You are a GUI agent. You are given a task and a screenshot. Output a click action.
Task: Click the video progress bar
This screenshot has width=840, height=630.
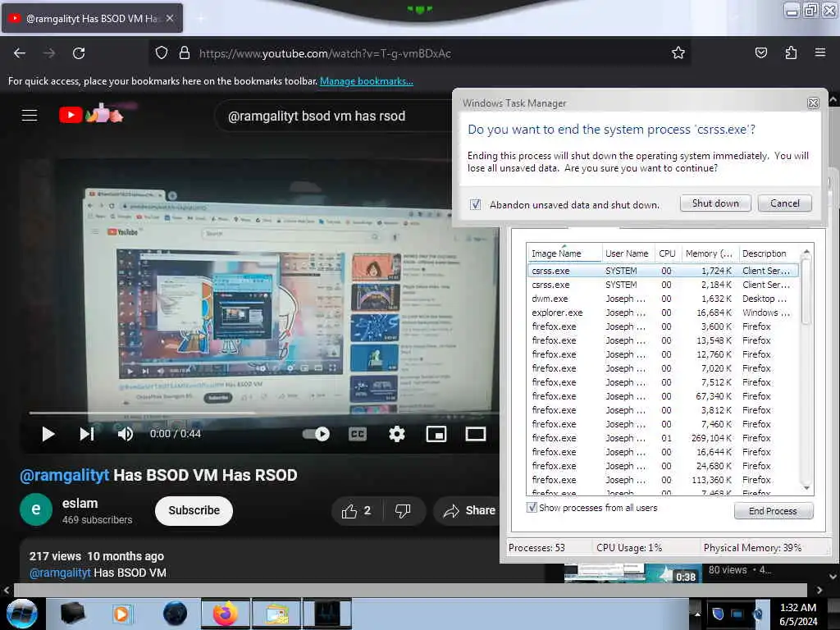pos(262,413)
